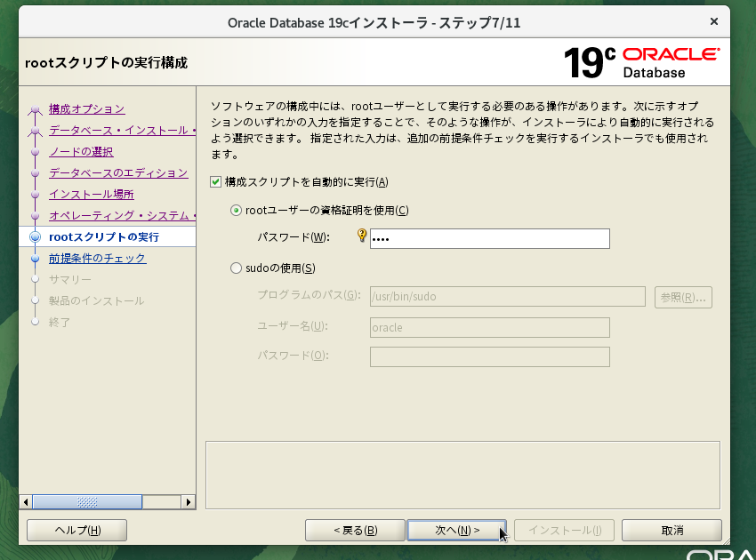Open the データベースのエディション step link

[x=118, y=173]
